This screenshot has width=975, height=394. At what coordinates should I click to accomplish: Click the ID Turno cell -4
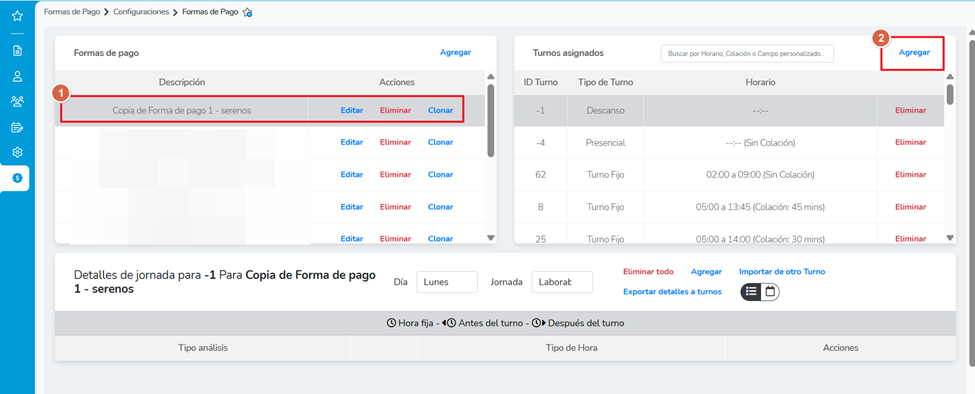[540, 142]
